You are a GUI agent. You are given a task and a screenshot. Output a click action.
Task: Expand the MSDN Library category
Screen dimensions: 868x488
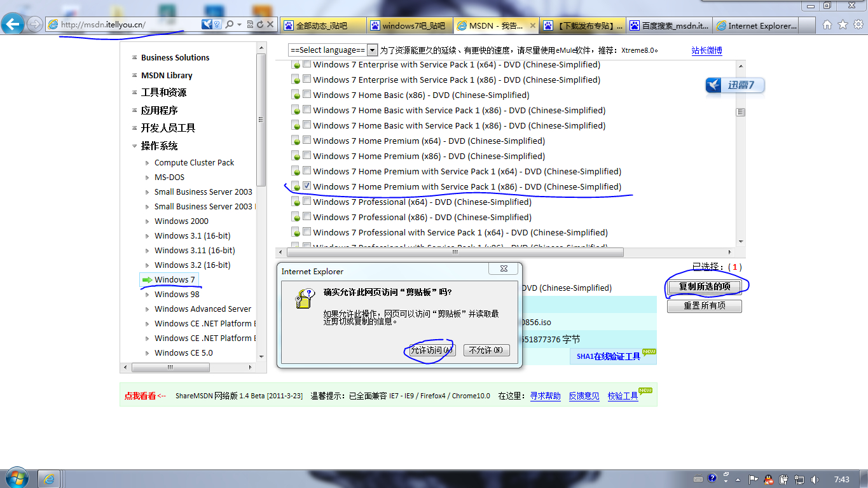135,75
